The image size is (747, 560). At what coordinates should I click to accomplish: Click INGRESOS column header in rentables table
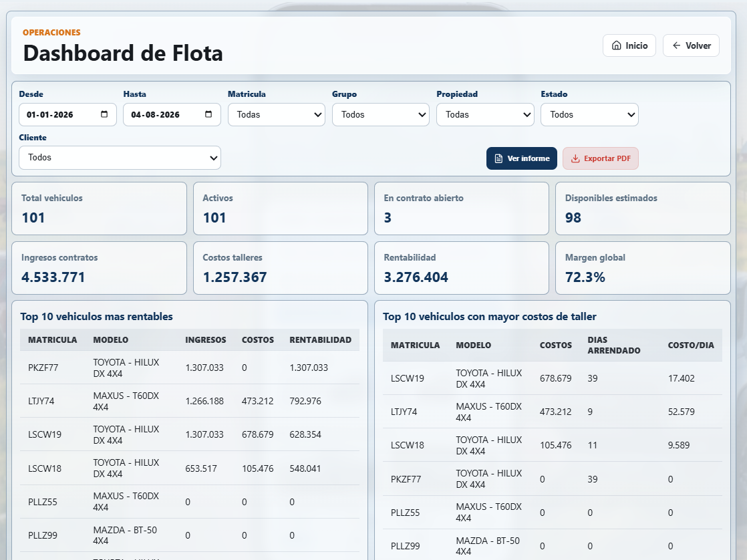click(x=205, y=340)
